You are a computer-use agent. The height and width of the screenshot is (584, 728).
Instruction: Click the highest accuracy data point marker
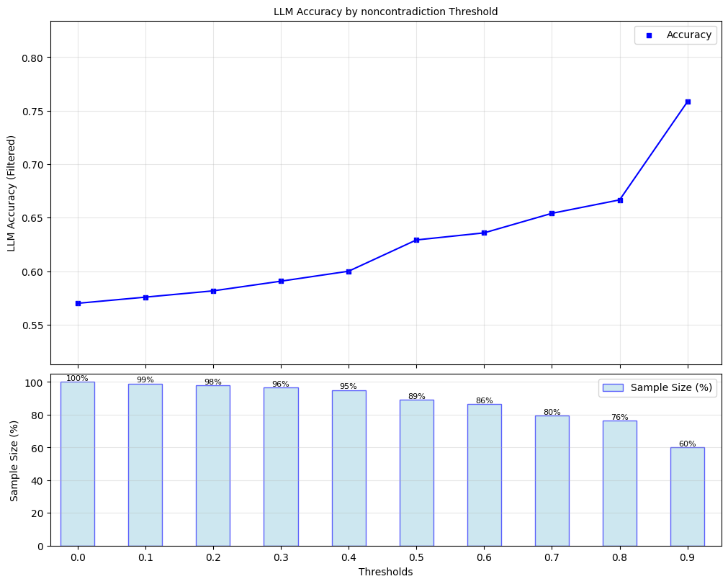pos(688,102)
